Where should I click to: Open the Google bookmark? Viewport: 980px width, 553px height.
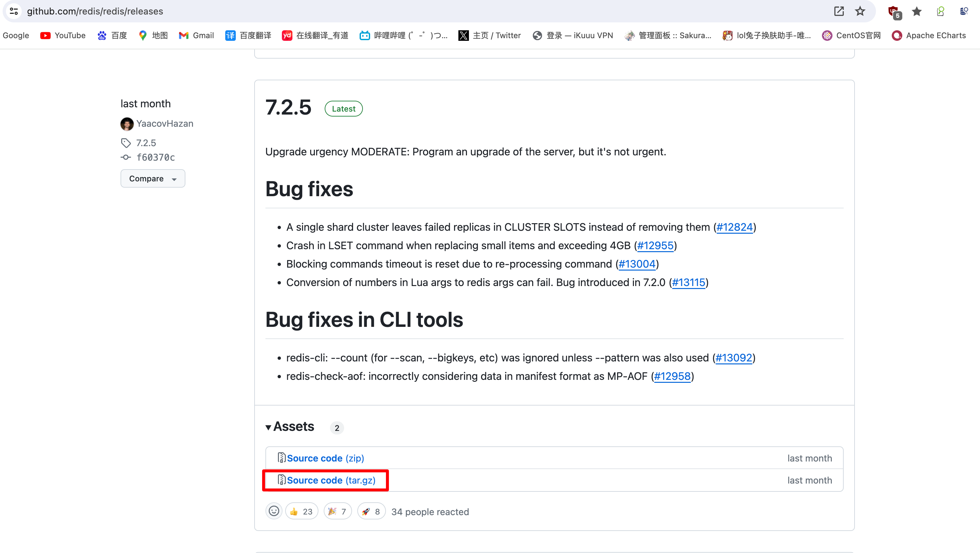pos(15,35)
